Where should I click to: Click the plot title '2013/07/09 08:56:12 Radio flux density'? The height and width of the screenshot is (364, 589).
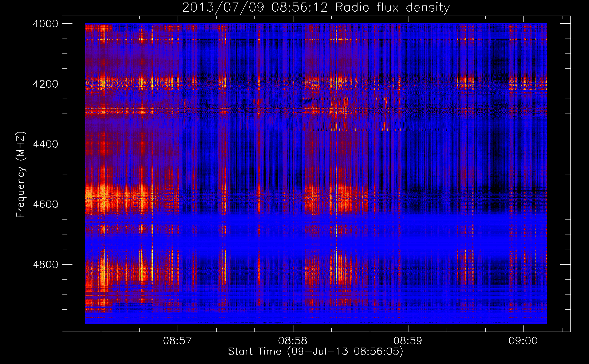click(x=316, y=8)
